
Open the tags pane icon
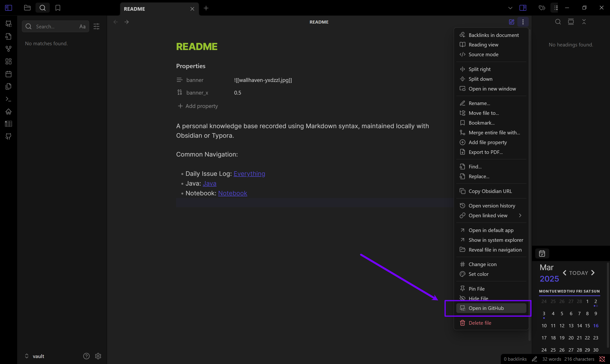coord(542,8)
